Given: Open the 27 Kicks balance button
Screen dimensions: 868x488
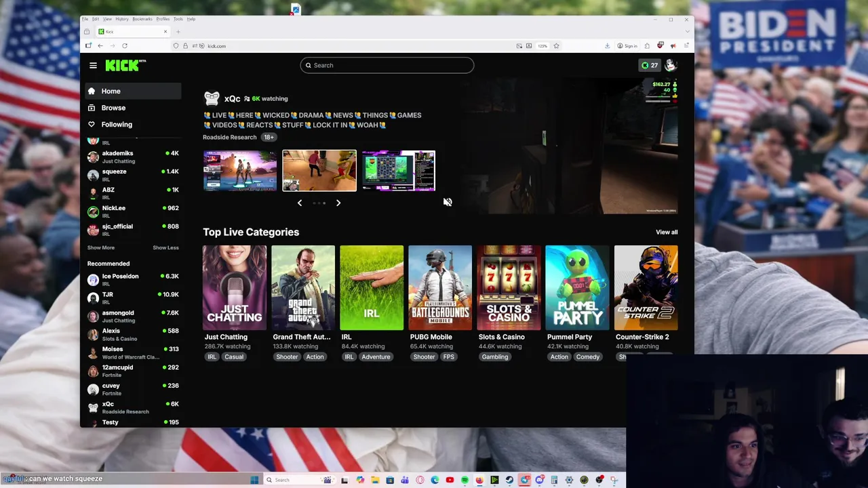Looking at the screenshot, I should pyautogui.click(x=650, y=65).
